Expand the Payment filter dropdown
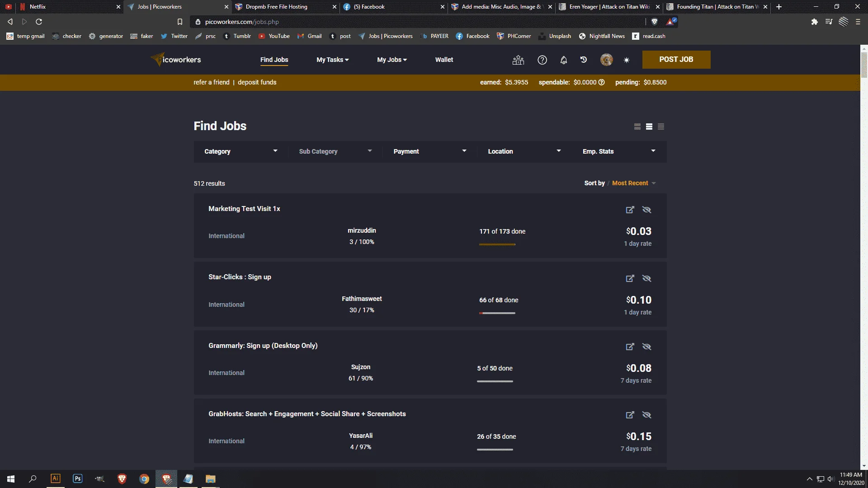868x488 pixels. tap(429, 151)
